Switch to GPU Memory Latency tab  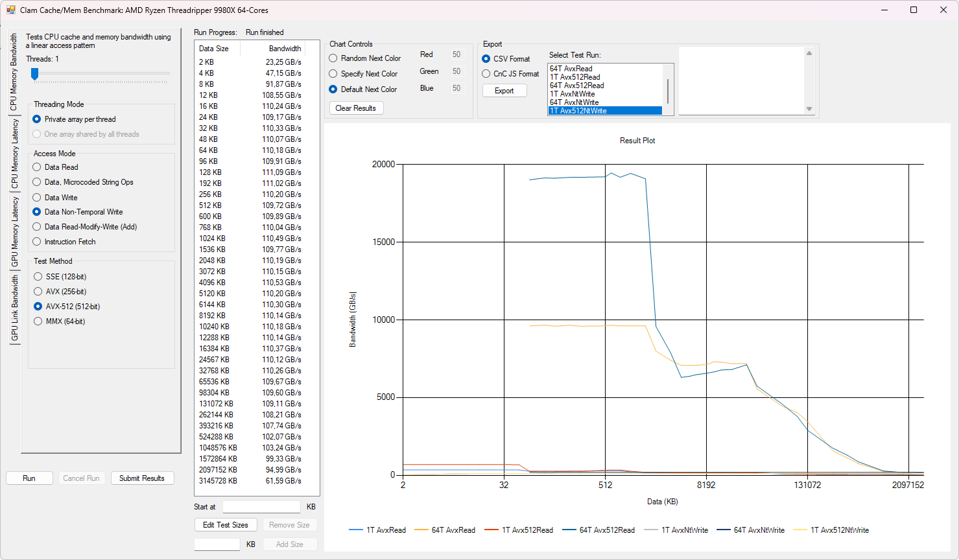coord(14,231)
